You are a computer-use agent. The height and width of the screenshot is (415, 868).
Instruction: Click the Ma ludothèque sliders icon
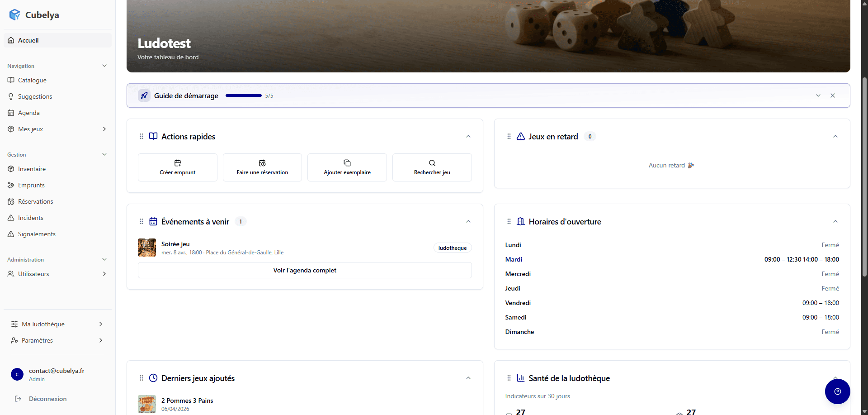[14, 324]
